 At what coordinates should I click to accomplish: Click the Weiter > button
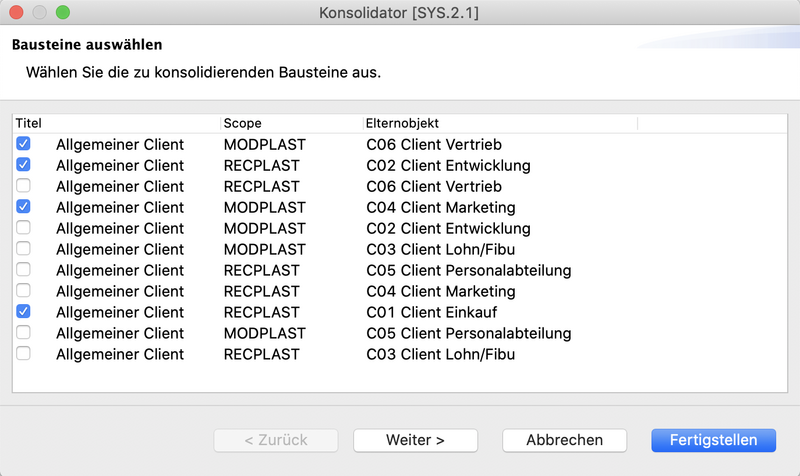coord(415,440)
